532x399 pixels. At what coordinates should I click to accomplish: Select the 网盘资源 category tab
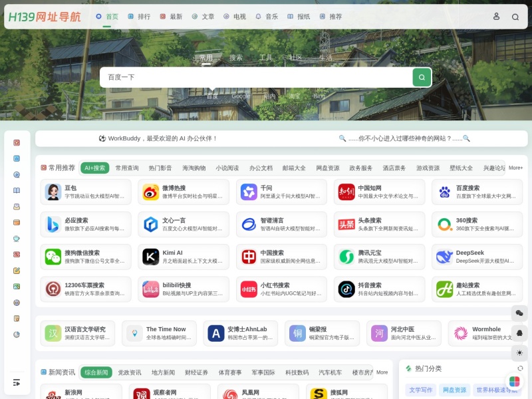point(328,168)
